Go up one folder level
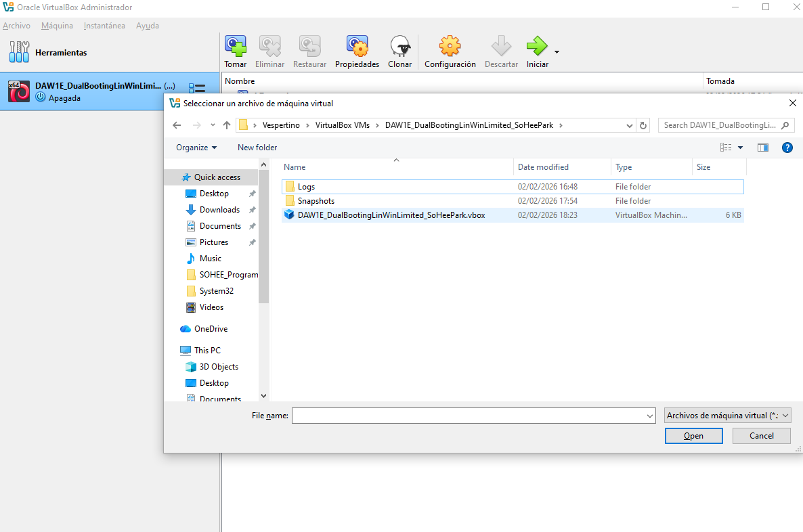Screen dimensions: 803x532 click(227, 125)
